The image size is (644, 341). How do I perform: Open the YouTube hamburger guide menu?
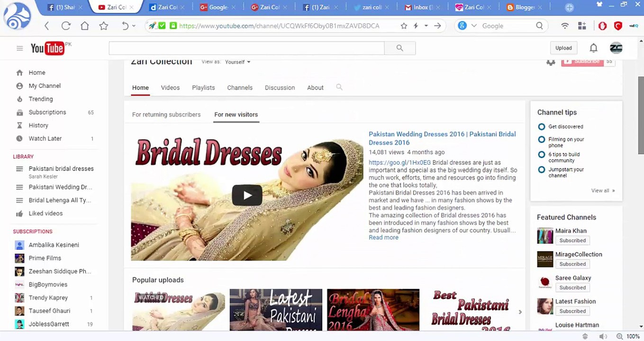19,48
